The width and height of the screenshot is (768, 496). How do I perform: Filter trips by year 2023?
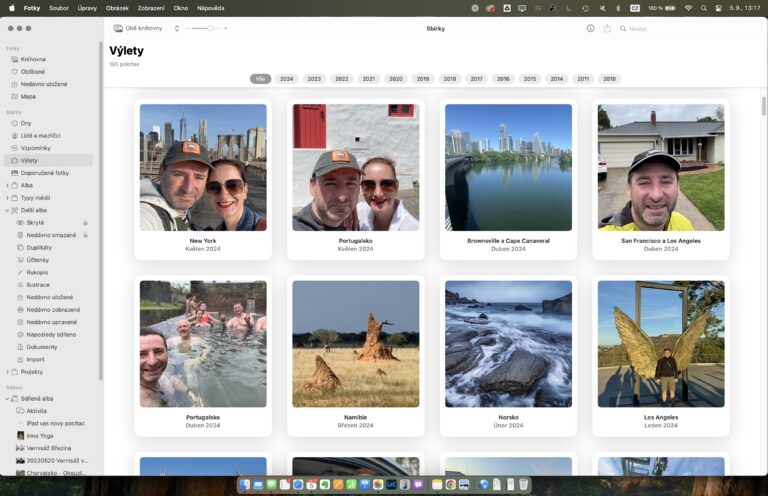tap(314, 79)
